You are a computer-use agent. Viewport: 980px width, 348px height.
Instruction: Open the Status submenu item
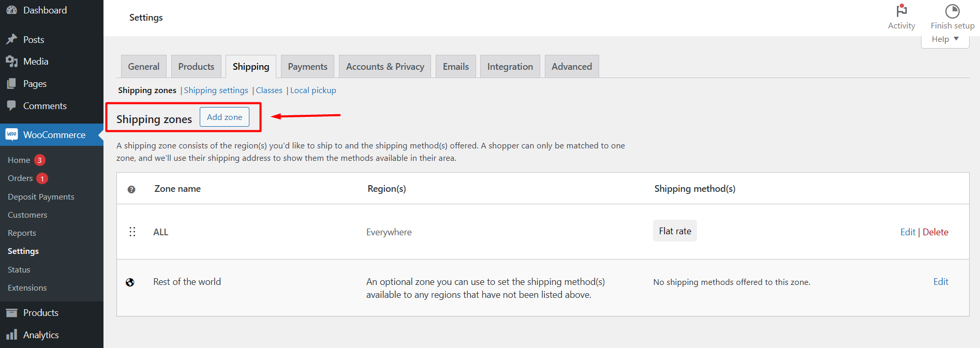click(x=19, y=269)
